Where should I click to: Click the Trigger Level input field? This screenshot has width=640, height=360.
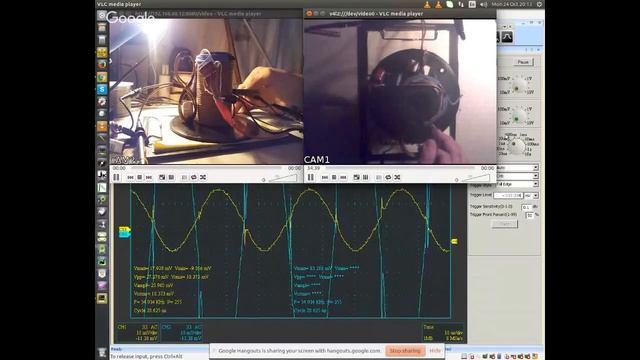(508, 196)
